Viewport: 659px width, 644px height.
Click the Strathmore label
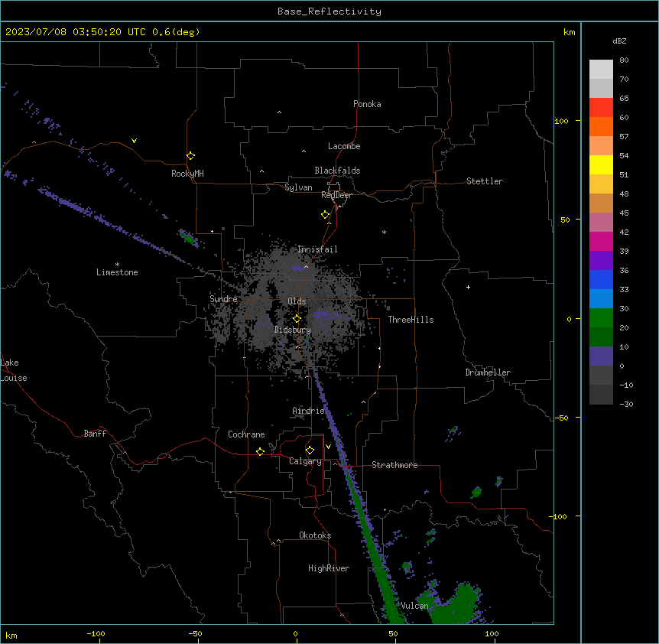394,465
